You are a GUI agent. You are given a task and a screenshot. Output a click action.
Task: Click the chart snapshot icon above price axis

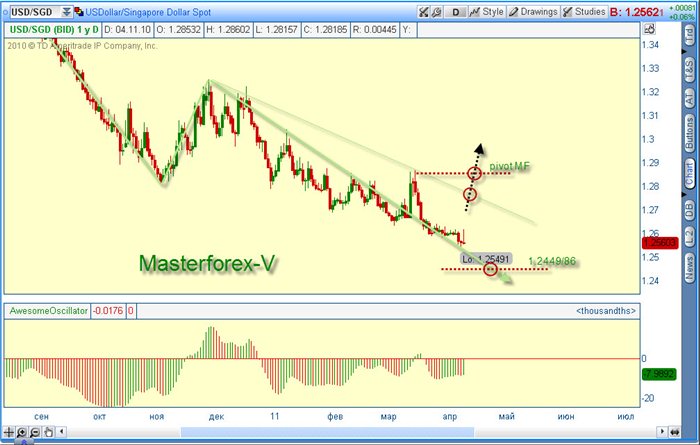[x=649, y=29]
